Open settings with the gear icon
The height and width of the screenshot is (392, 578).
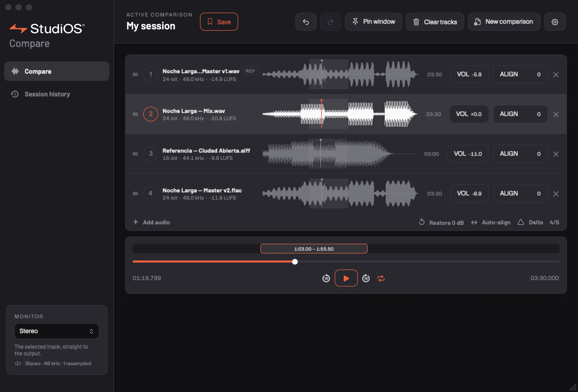555,22
